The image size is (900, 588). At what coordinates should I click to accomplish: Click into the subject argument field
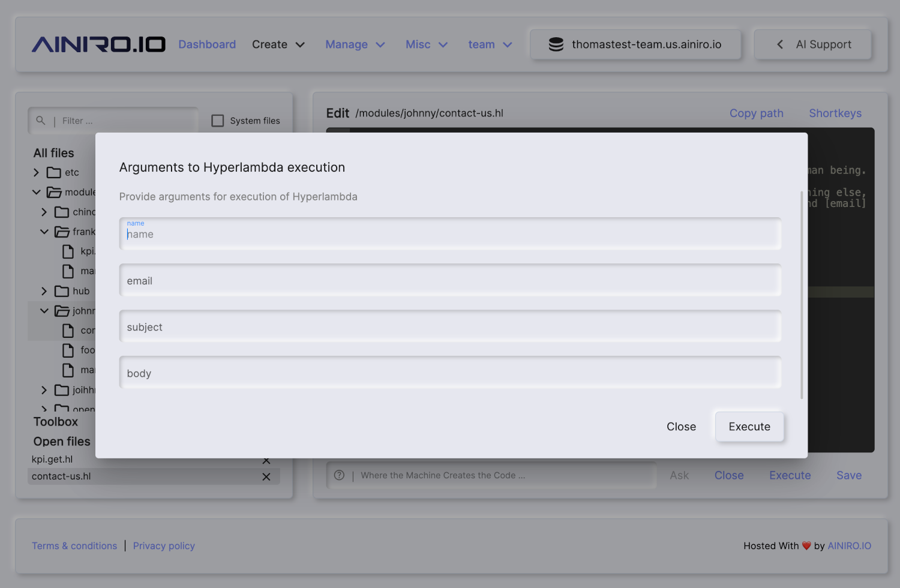click(450, 327)
